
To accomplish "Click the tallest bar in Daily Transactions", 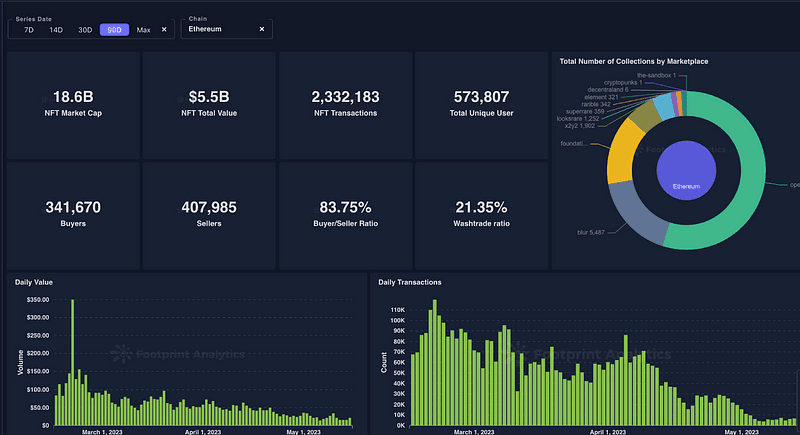I will (x=435, y=363).
